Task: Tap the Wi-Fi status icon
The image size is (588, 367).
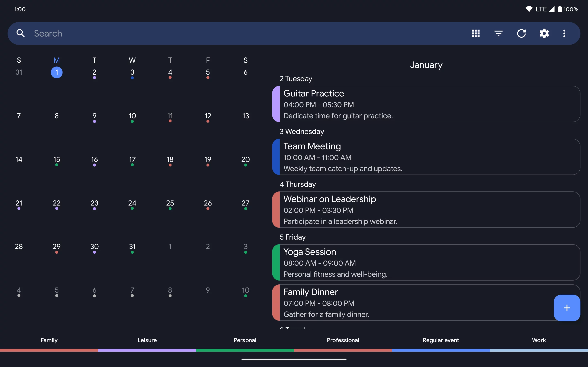Action: (x=529, y=9)
